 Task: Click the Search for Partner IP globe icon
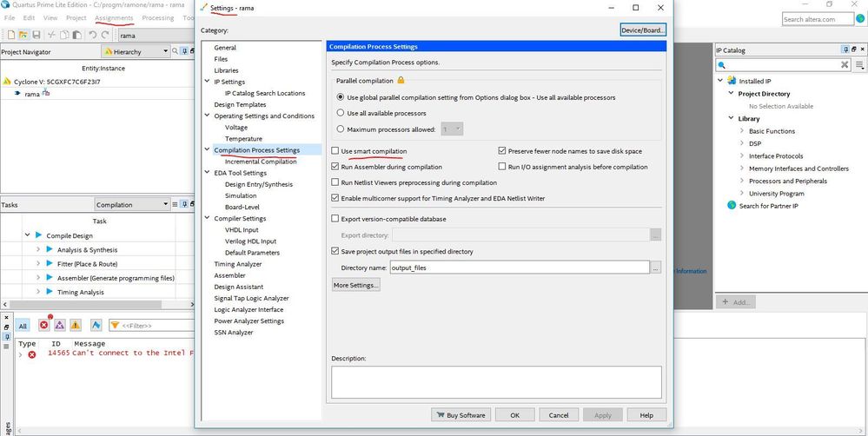732,205
